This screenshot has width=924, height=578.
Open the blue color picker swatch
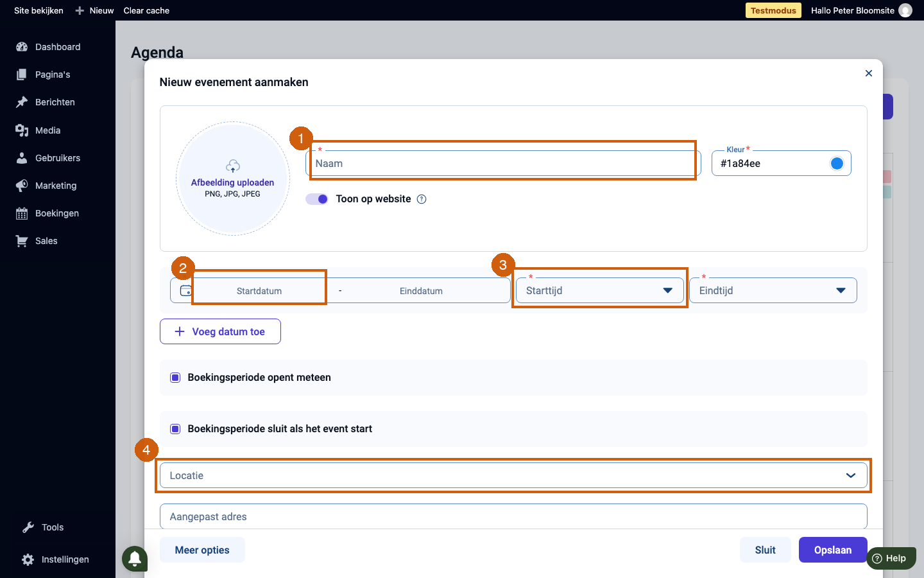point(837,164)
